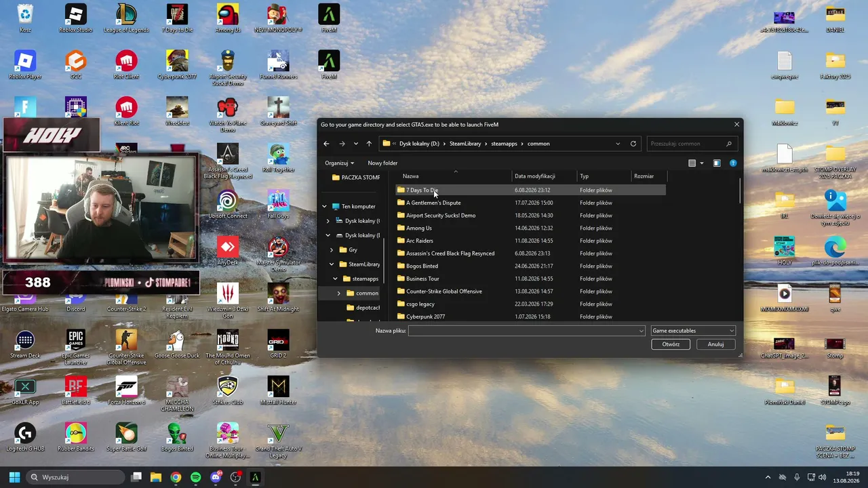Viewport: 868px width, 488px height.
Task: Launch GRID 2 from the desktop
Action: 278,344
